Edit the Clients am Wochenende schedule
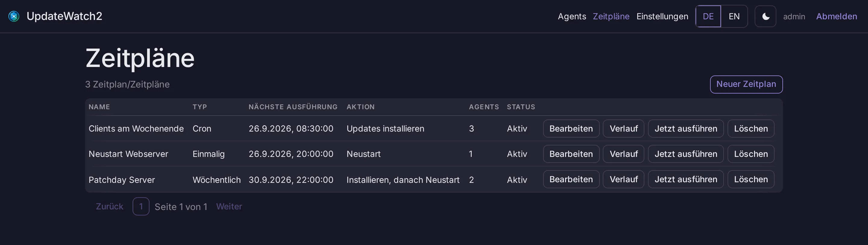 coord(571,129)
